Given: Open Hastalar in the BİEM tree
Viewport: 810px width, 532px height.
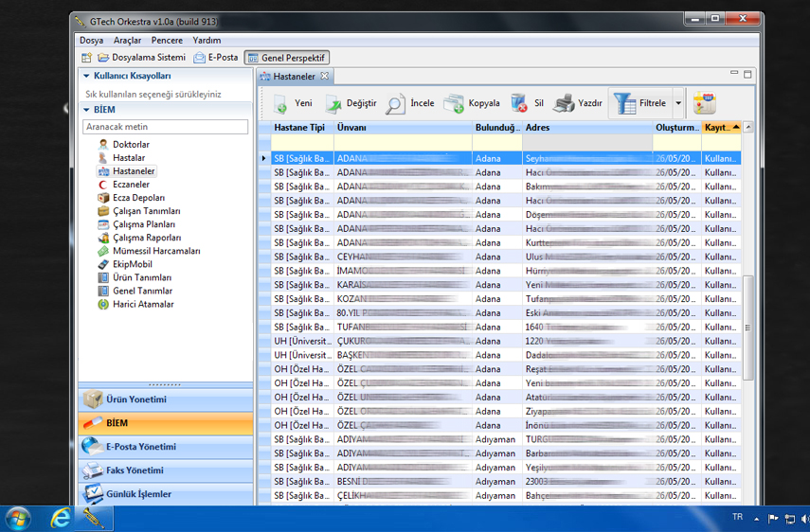Looking at the screenshot, I should pos(129,158).
